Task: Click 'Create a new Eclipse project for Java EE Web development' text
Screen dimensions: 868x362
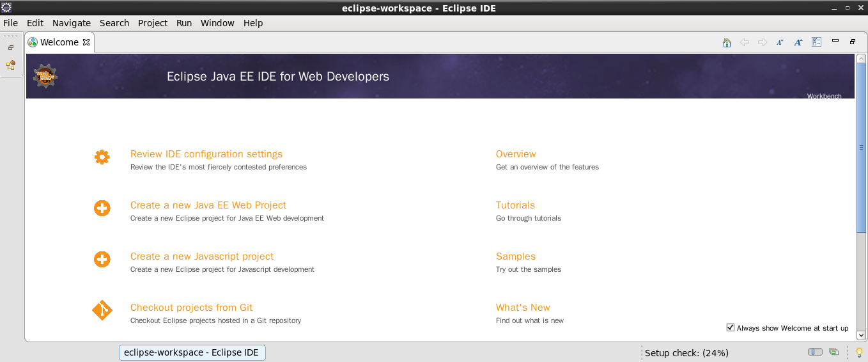Action: coord(227,218)
